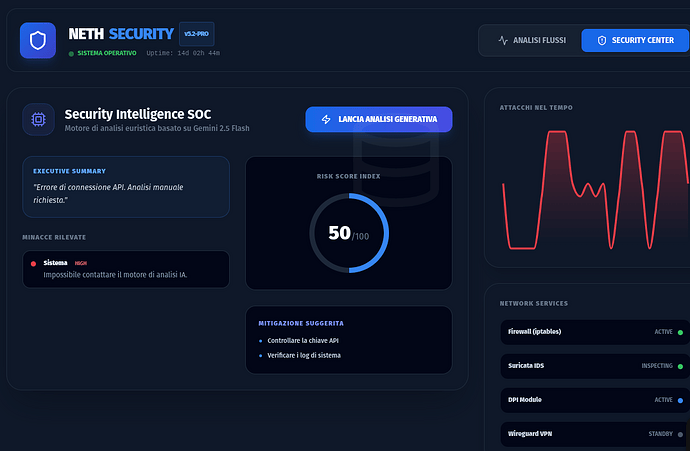This screenshot has height=451, width=690.
Task: Click the blue DPI Module status dot
Action: pos(680,400)
